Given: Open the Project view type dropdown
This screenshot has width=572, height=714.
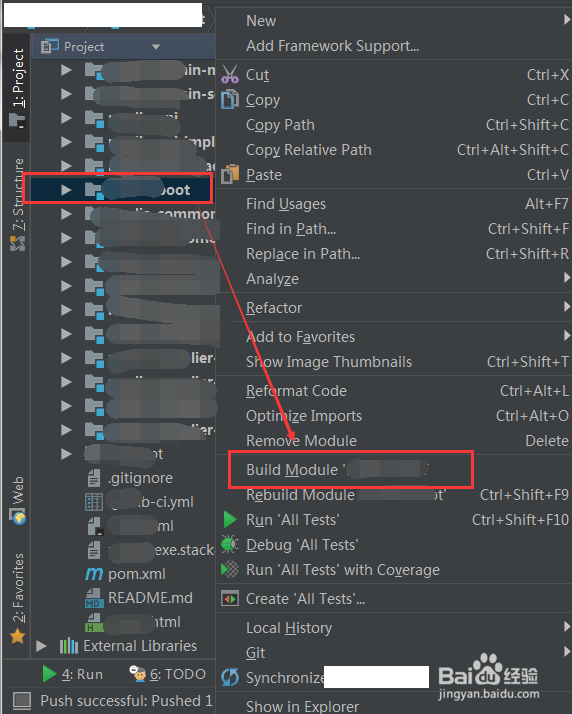Looking at the screenshot, I should point(156,46).
